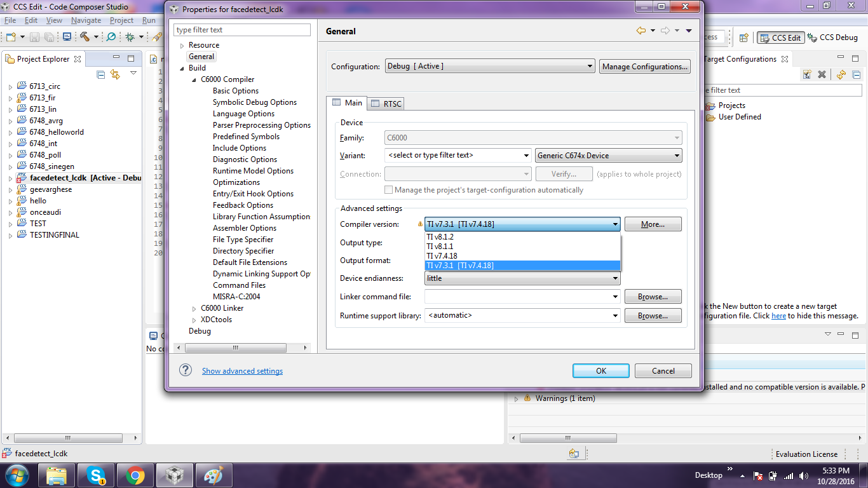Open Windows Start menu
This screenshot has width=868, height=488.
[x=17, y=475]
